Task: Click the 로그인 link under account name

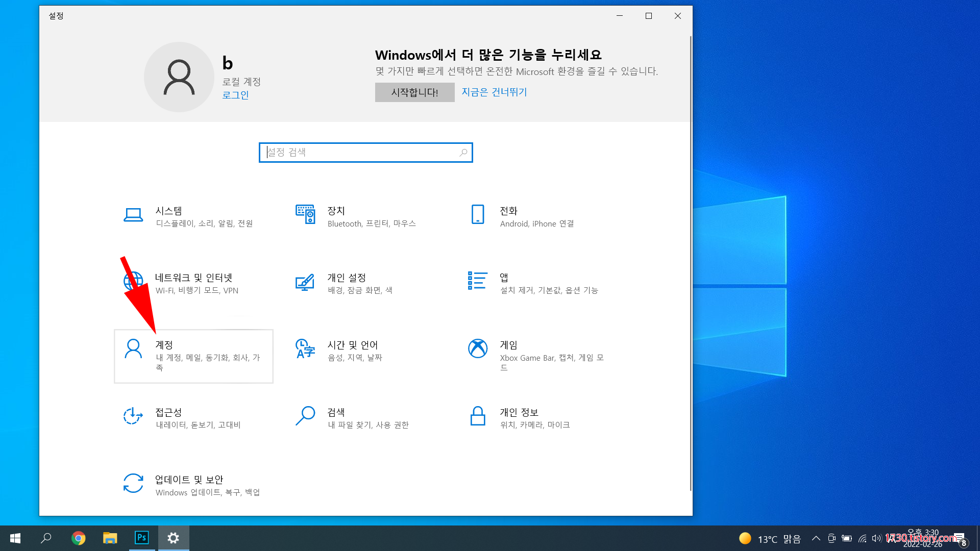Action: (x=235, y=95)
